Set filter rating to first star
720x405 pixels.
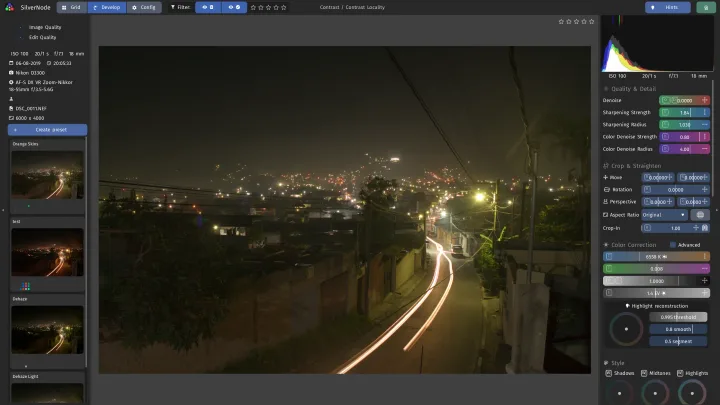253,7
